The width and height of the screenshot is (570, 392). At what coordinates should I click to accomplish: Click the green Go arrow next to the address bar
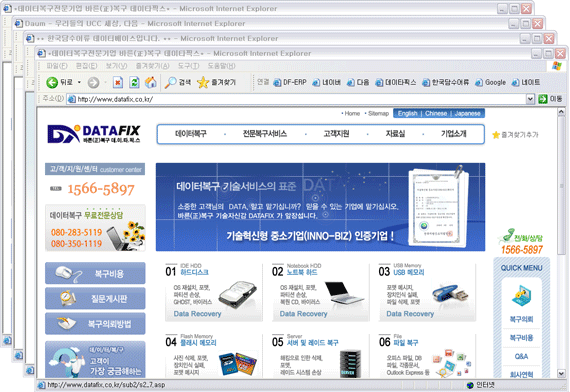(543, 99)
